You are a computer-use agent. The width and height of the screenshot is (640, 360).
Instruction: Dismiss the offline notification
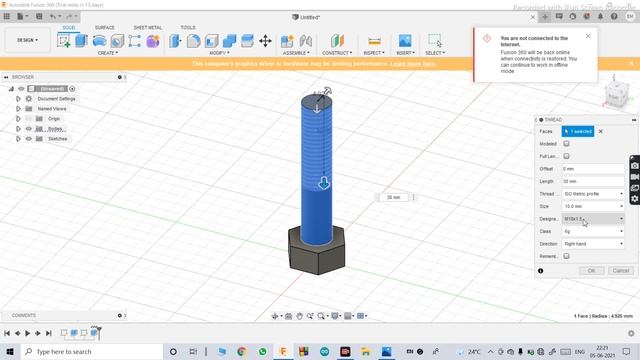pyautogui.click(x=588, y=36)
